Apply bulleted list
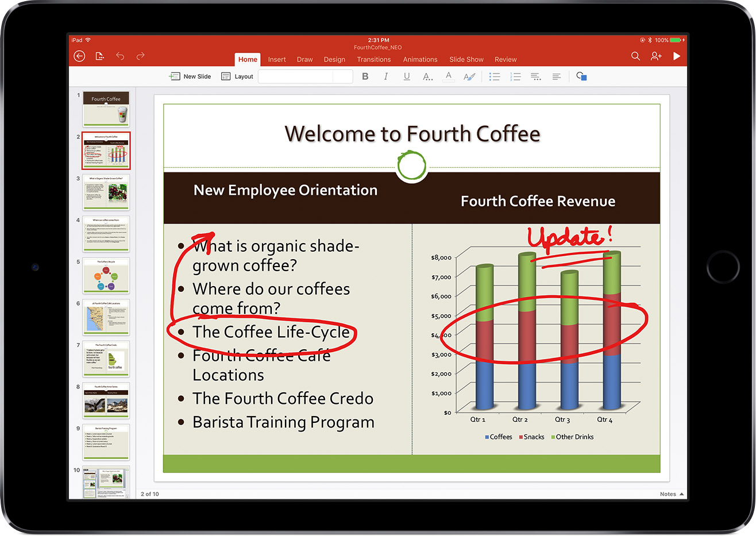The height and width of the screenshot is (536, 756). 495,76
